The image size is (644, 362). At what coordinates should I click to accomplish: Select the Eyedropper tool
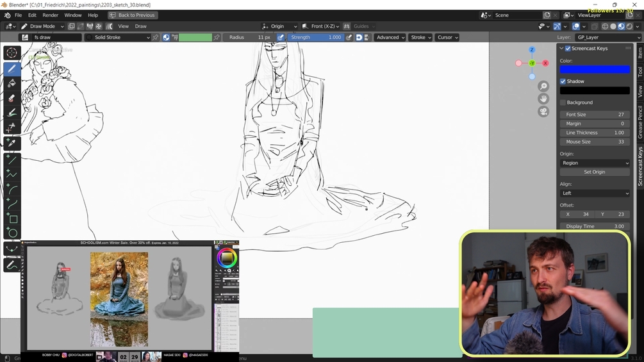click(12, 144)
